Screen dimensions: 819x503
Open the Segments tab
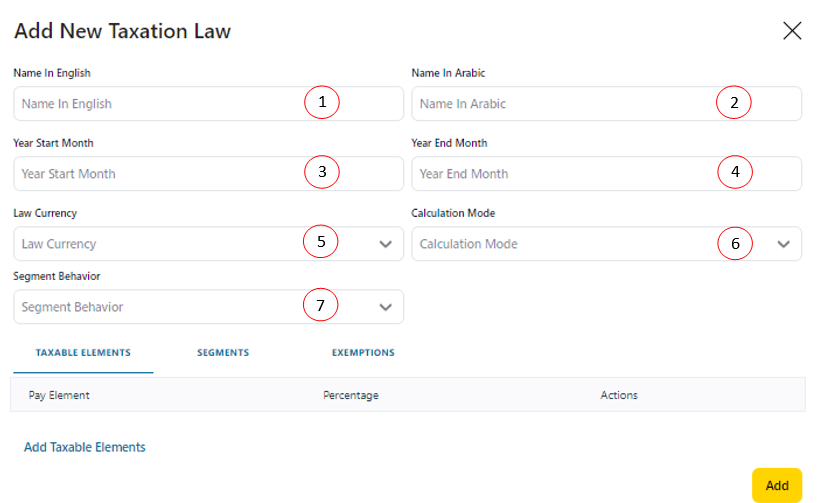tap(223, 353)
